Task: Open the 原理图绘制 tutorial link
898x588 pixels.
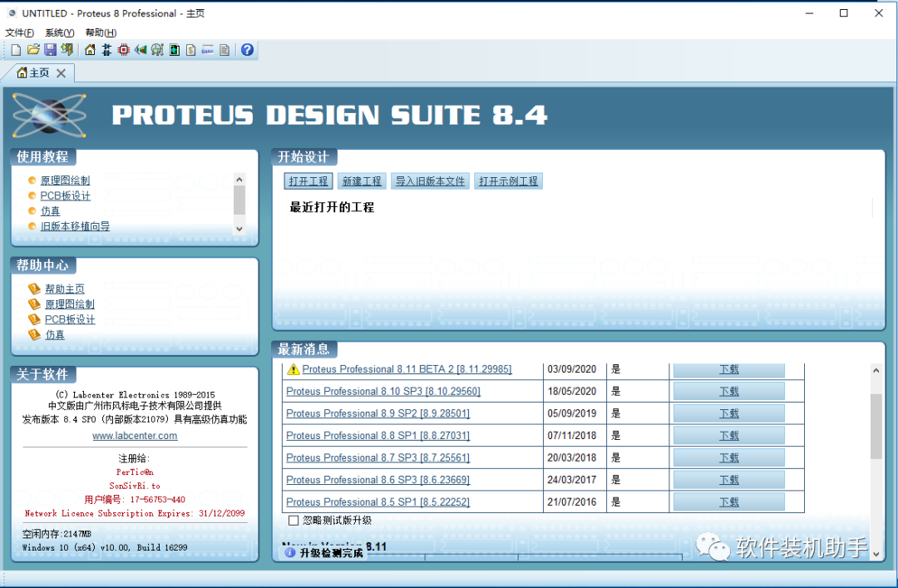Action: coord(66,180)
